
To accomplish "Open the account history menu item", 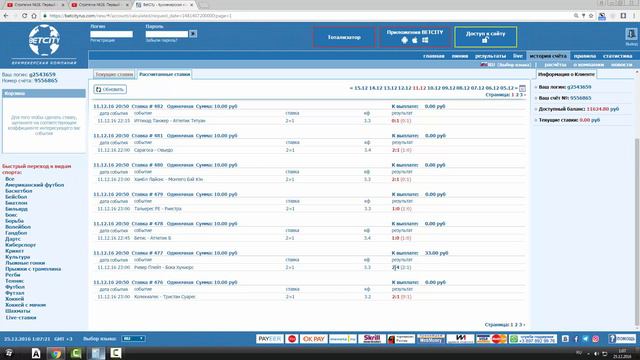I will (548, 56).
